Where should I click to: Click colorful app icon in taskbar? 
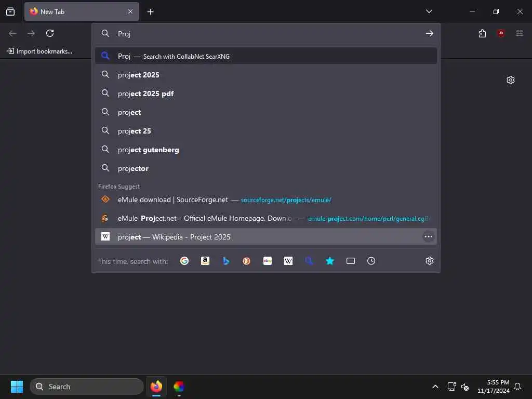(x=179, y=387)
